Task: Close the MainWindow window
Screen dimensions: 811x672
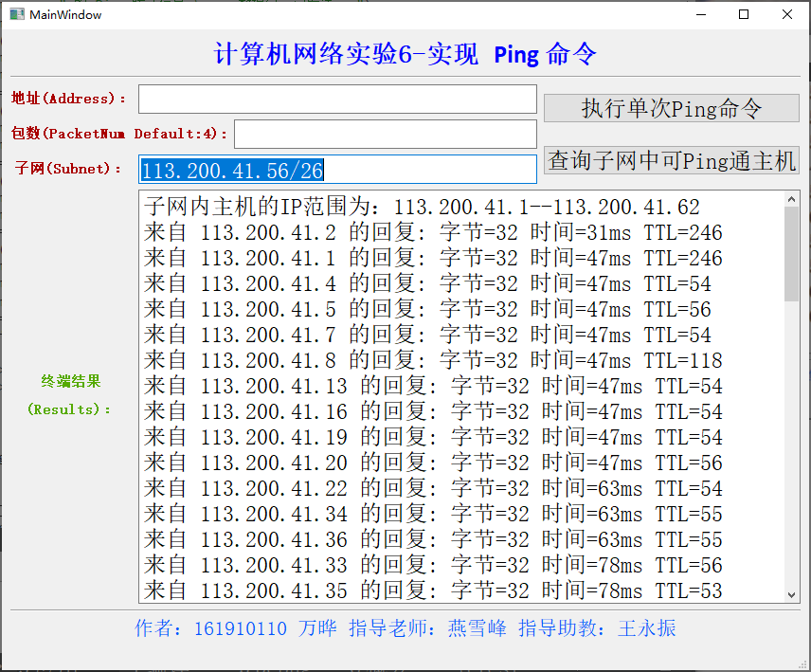Action: click(787, 14)
